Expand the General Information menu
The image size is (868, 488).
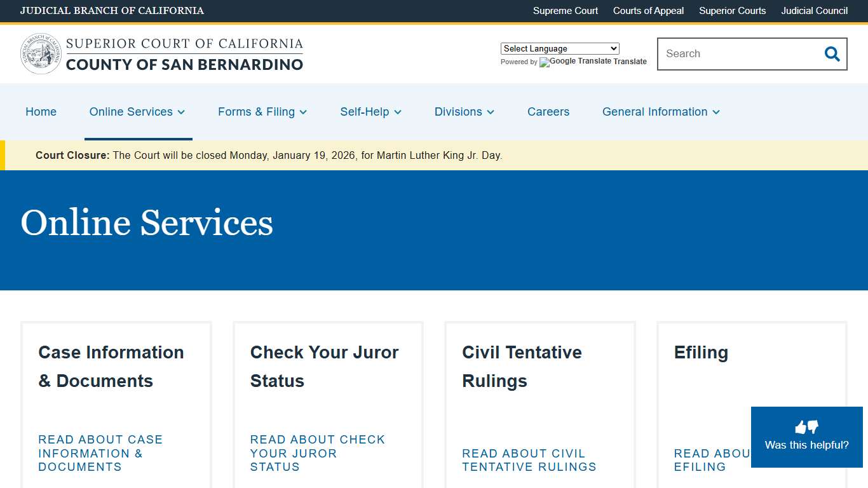(660, 112)
